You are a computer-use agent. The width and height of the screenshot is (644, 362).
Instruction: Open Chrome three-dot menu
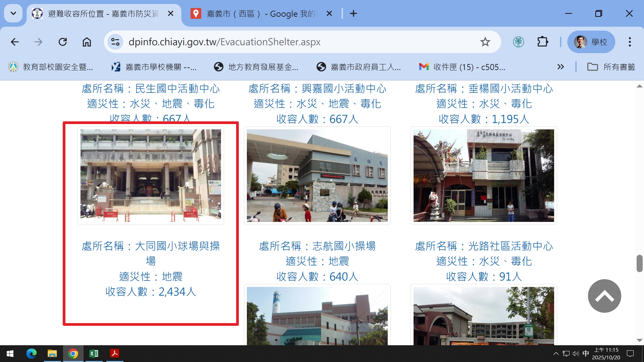tap(630, 42)
